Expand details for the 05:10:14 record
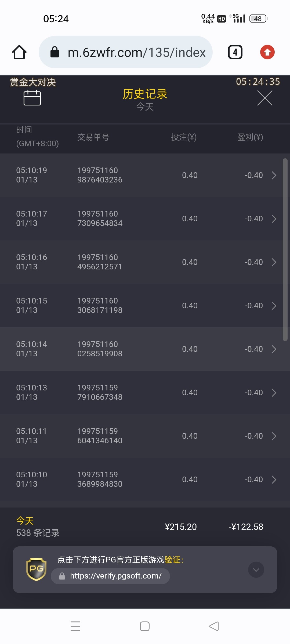 pos(274,349)
